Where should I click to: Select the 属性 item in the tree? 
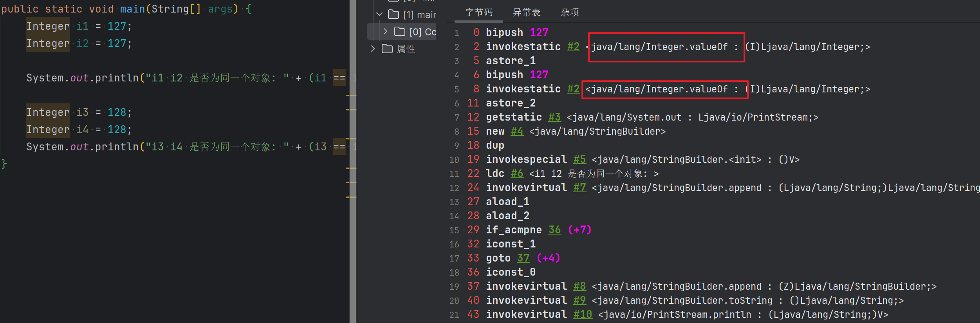[406, 49]
